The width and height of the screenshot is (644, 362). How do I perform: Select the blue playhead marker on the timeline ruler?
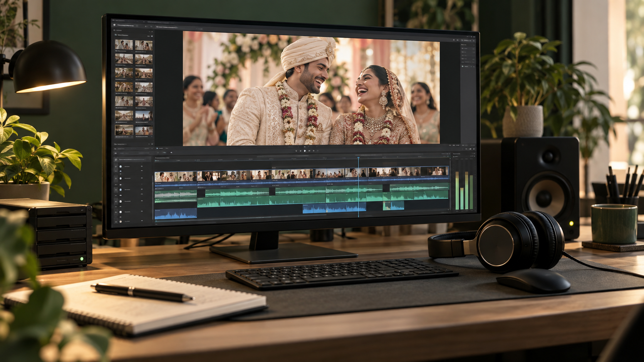pos(358,157)
